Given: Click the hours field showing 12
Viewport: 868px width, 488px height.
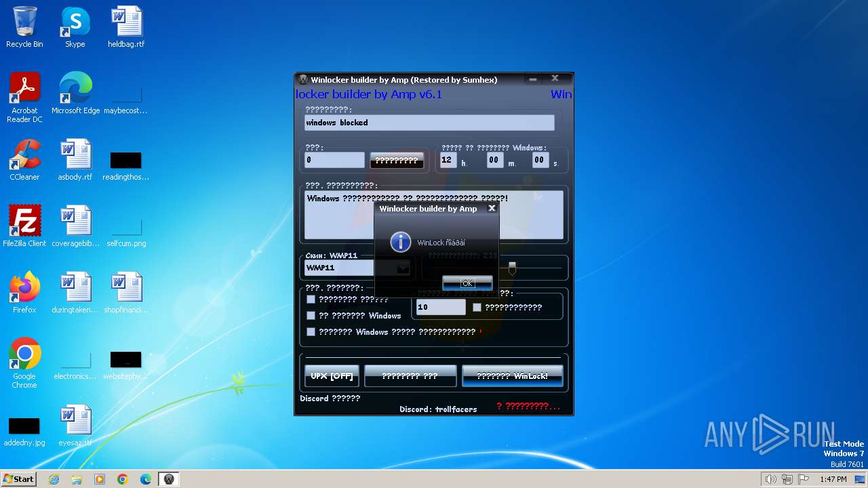Looking at the screenshot, I should coord(448,160).
